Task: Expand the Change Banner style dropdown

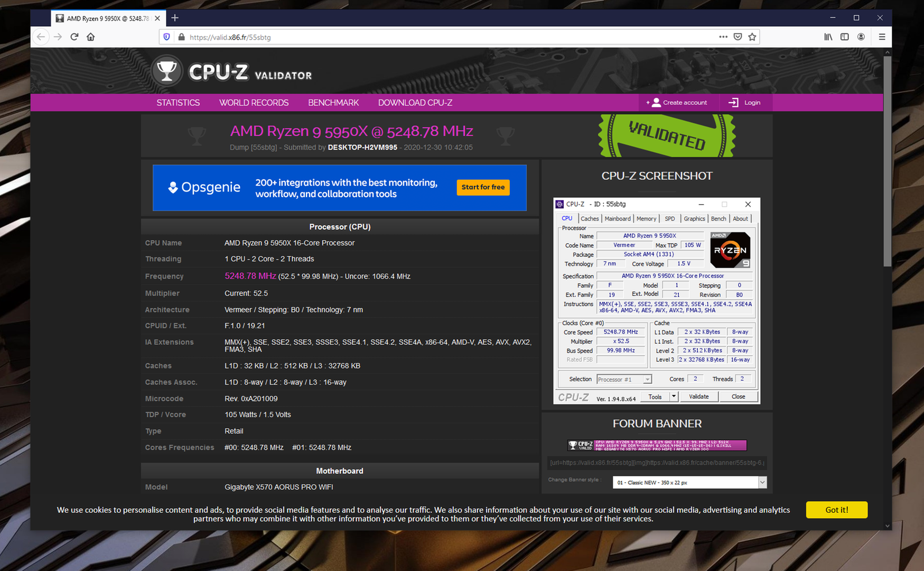Action: 689,483
